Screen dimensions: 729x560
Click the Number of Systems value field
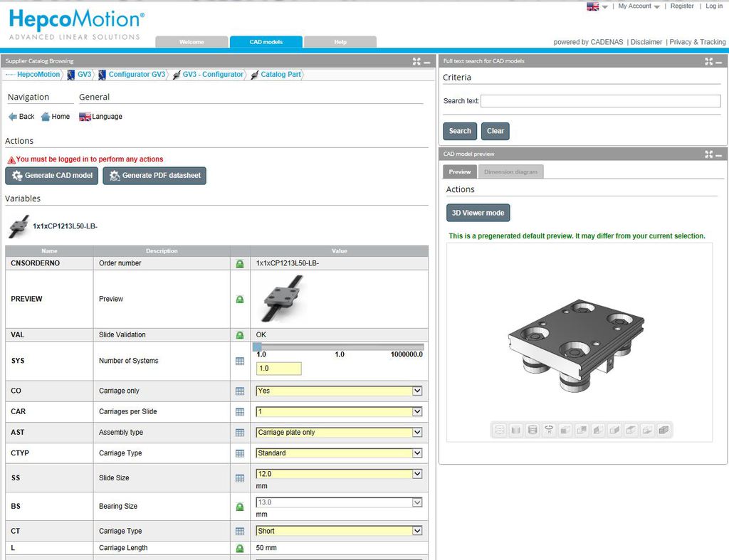point(278,369)
